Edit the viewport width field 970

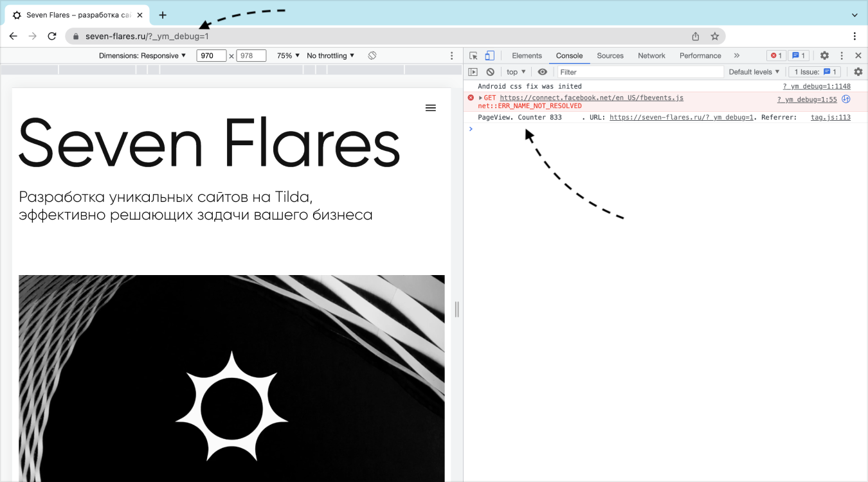click(x=212, y=56)
